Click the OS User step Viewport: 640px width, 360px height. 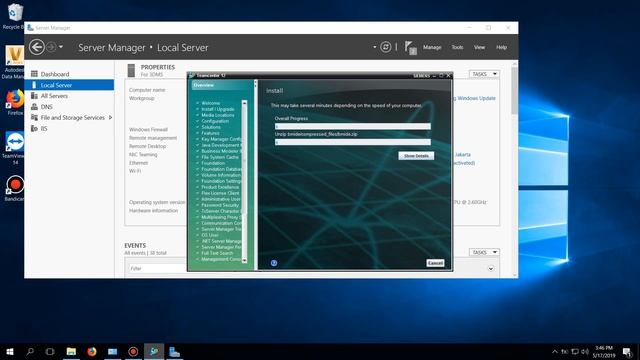point(209,235)
